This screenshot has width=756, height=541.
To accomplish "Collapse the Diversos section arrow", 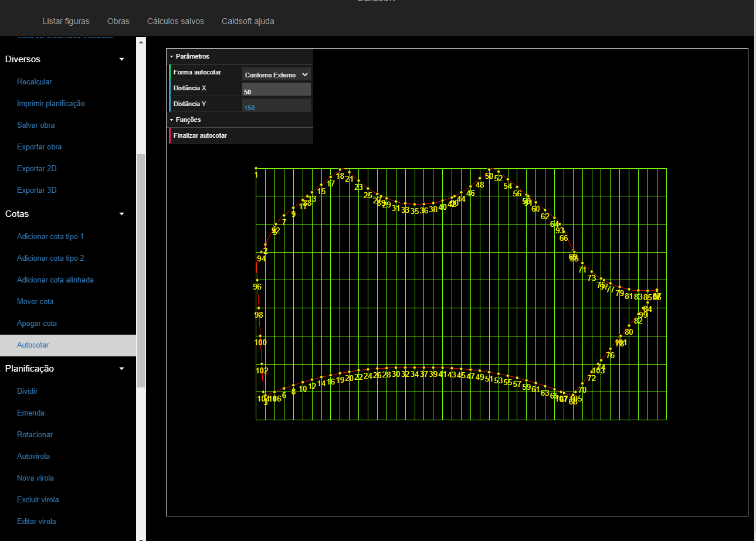I will [121, 59].
